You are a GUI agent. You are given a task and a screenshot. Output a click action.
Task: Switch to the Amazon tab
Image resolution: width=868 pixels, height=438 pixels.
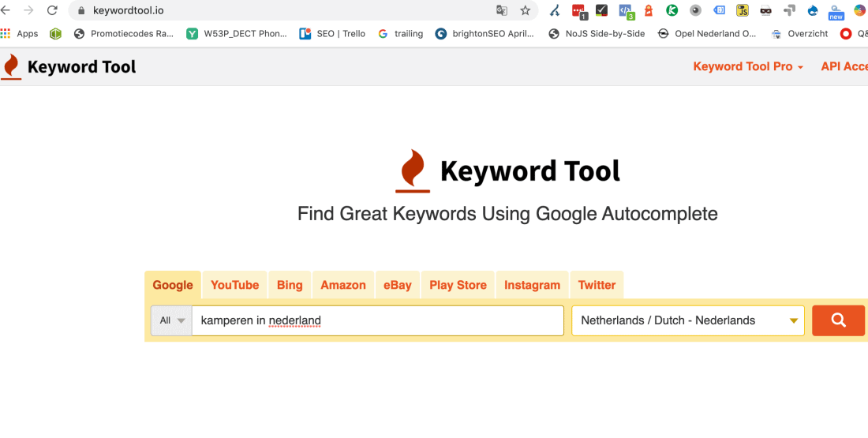tap(343, 285)
